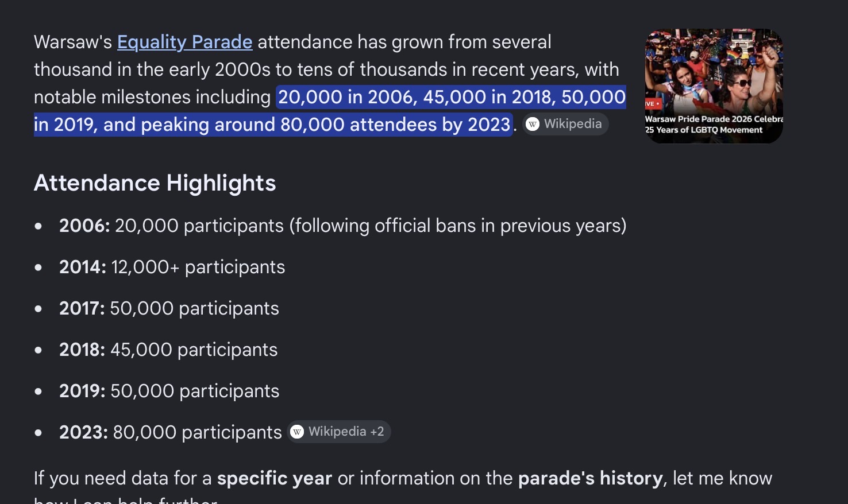
Task: Click the 2006 bullet item
Action: [x=342, y=226]
